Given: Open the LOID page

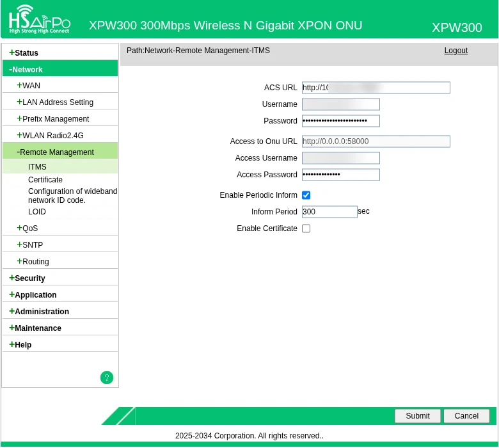Looking at the screenshot, I should pos(37,212).
